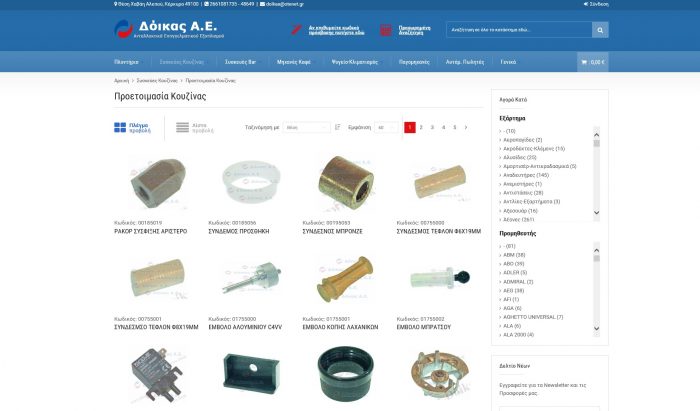Click the red pencil icon in header
The image size is (700, 411).
[x=296, y=30]
